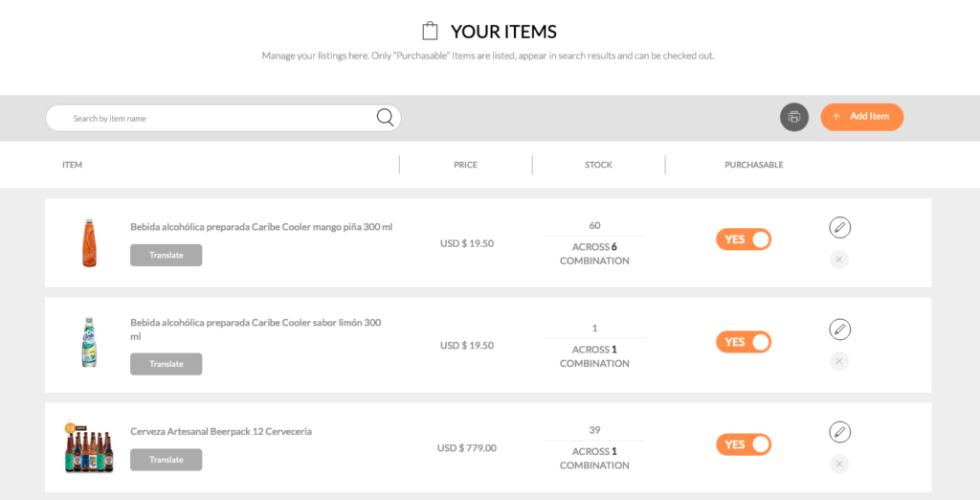Disable purchasable for Caribe Cooler sabor limón

pos(744,342)
